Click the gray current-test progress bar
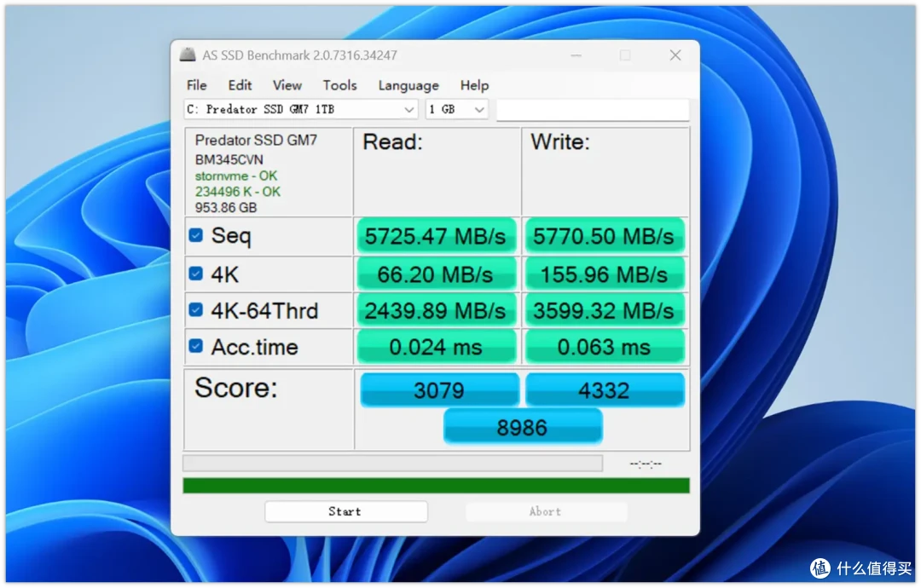The width and height of the screenshot is (921, 588). pyautogui.click(x=393, y=463)
